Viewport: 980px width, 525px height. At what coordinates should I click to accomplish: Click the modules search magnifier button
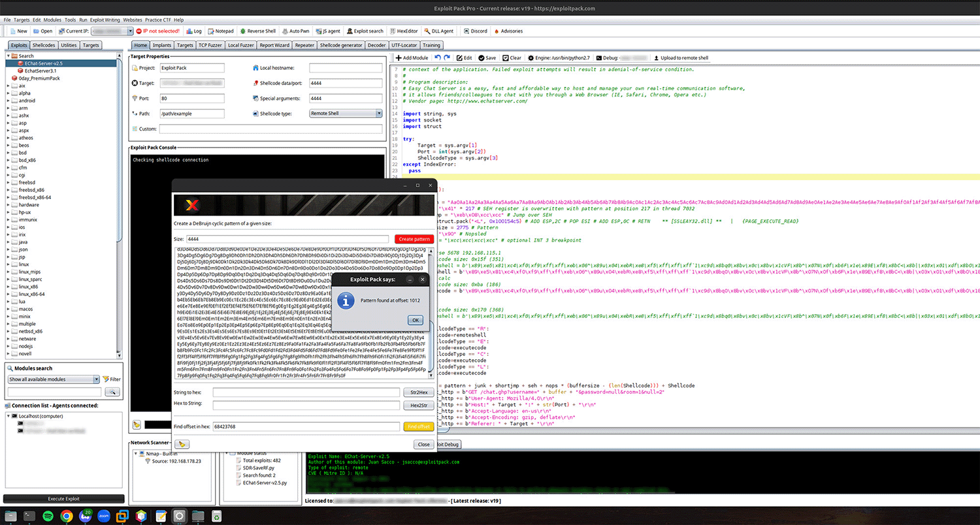112,392
